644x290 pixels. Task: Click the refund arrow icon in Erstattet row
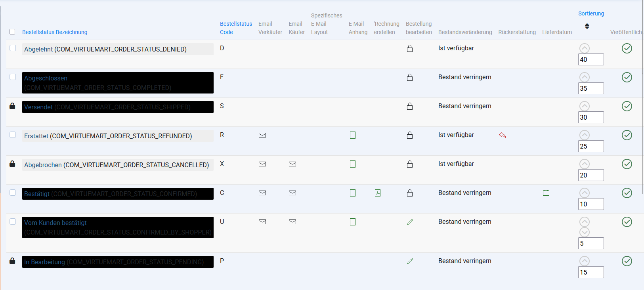point(503,135)
